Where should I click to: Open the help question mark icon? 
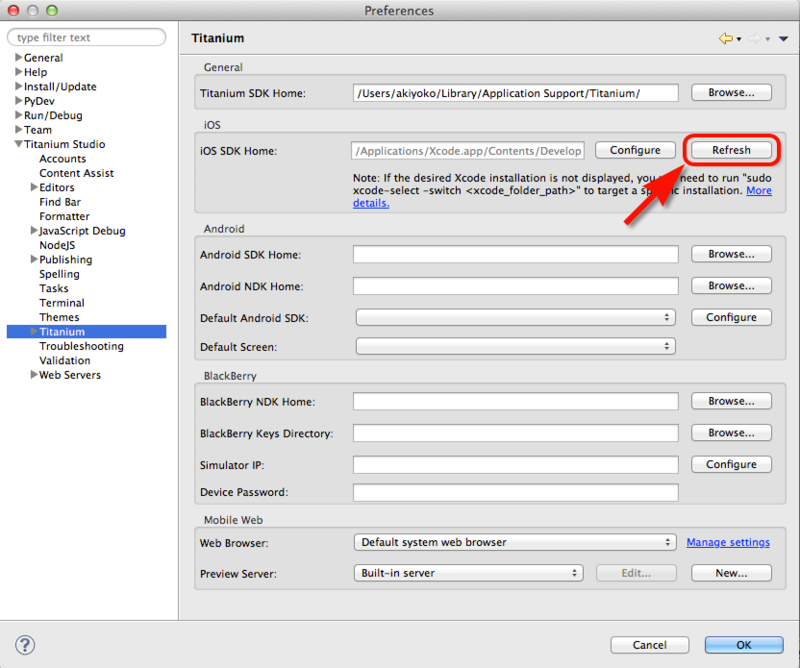point(25,645)
